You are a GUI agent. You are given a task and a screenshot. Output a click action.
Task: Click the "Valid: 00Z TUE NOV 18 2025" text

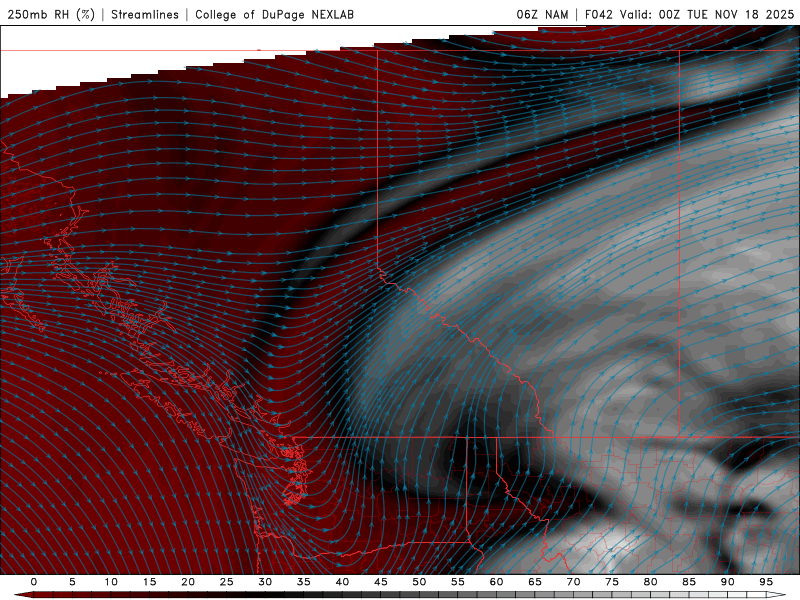click(707, 14)
